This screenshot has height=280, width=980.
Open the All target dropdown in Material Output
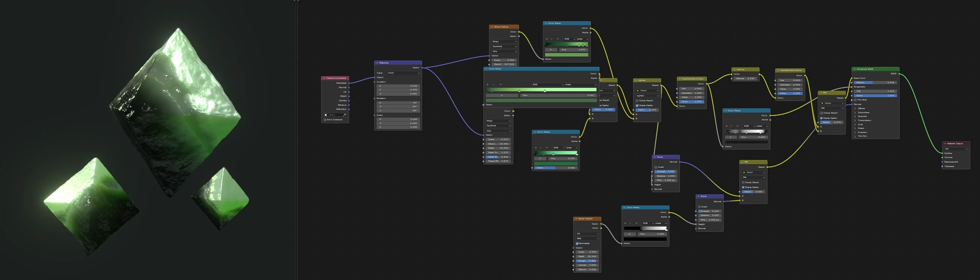[x=956, y=149]
